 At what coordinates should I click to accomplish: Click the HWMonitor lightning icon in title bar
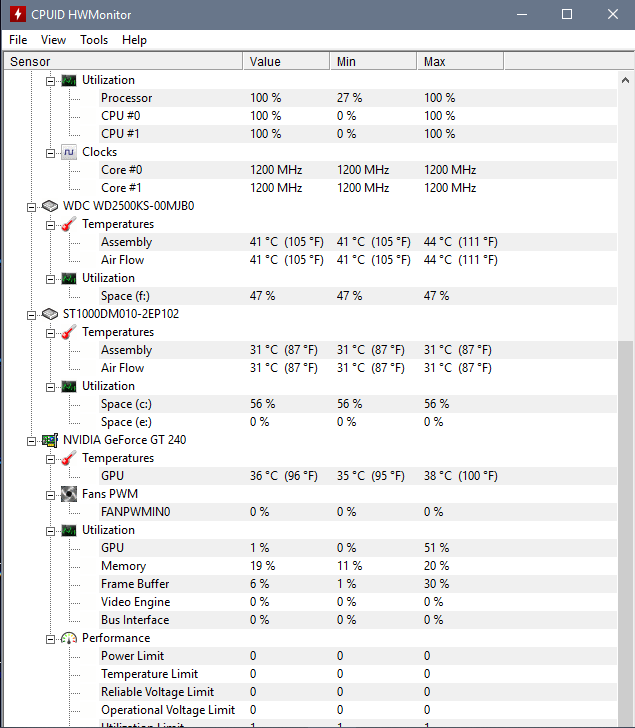point(17,15)
